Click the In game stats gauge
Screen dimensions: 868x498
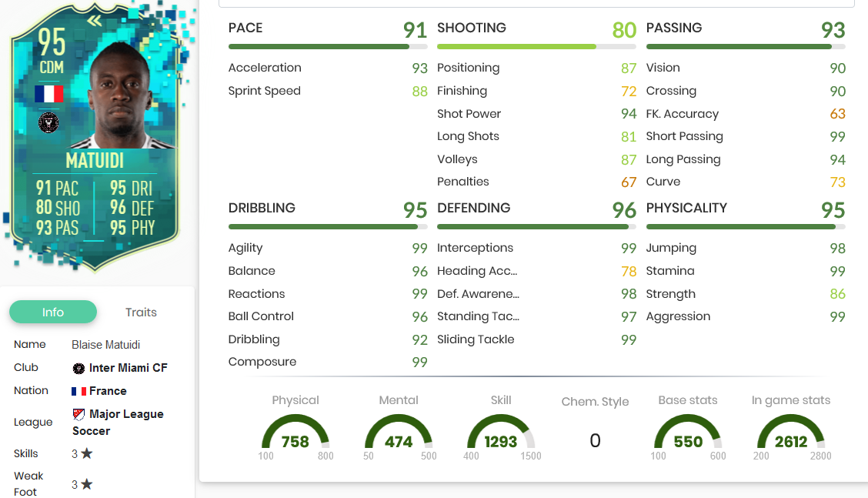coord(791,440)
